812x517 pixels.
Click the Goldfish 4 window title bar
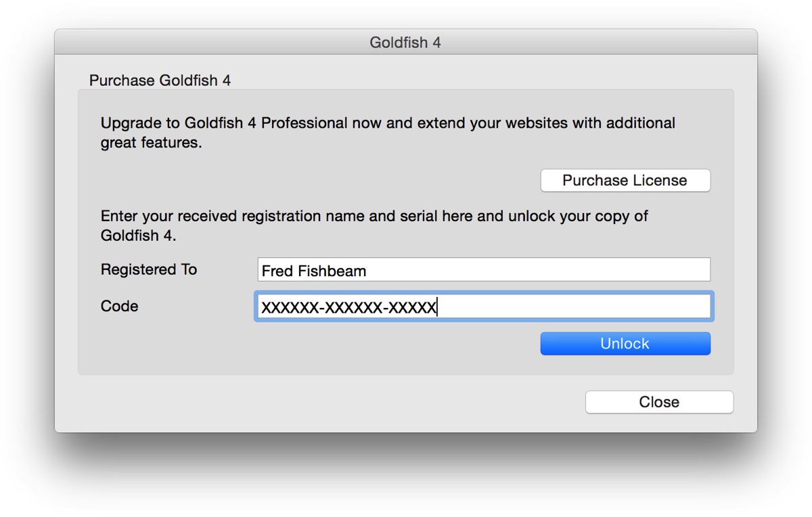[x=405, y=42]
